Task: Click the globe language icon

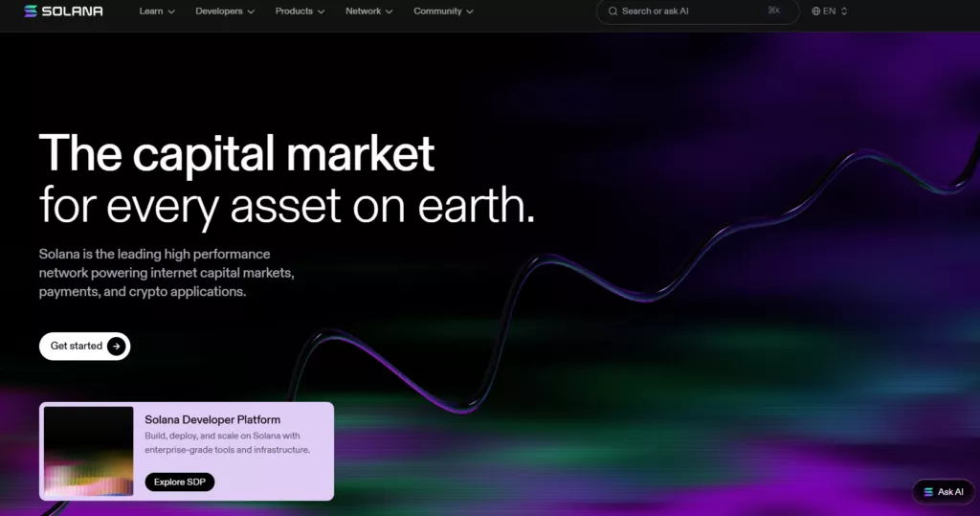Action: point(815,11)
